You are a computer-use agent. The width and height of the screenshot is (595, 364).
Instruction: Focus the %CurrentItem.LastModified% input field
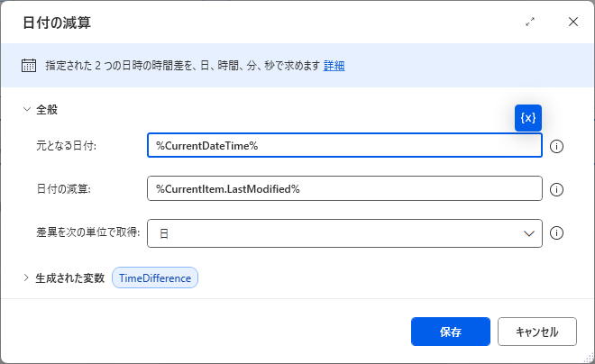click(344, 188)
